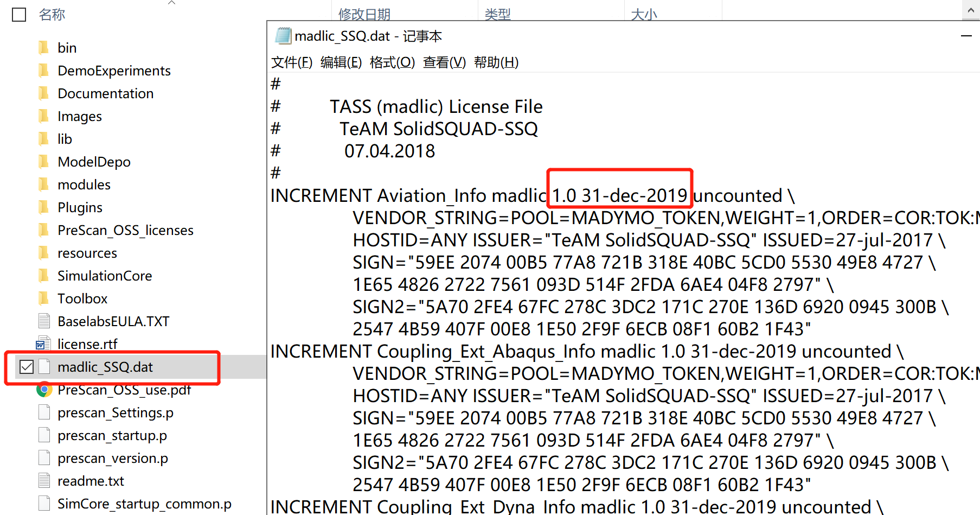Screen dimensions: 980x515
Task: Sort files by 大小 column header
Action: [644, 15]
